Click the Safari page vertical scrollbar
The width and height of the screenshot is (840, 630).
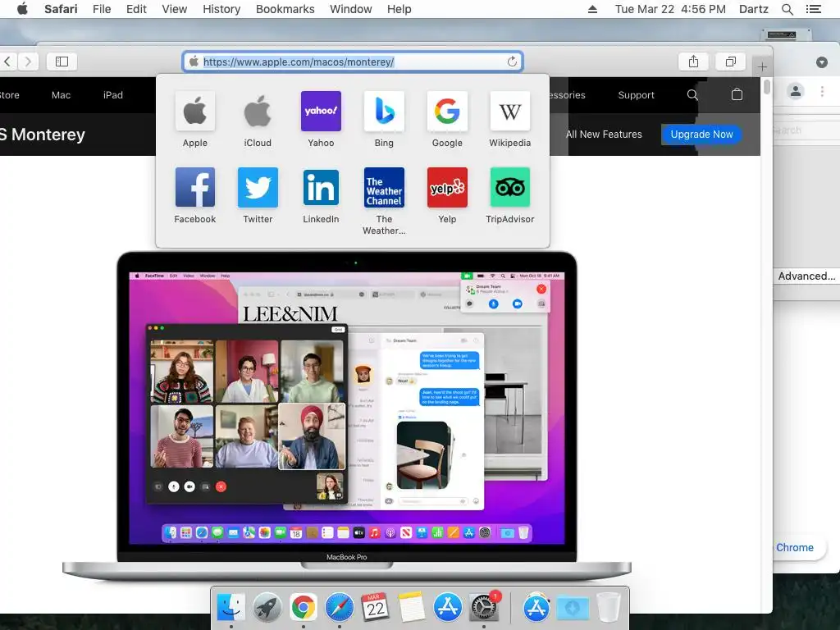click(x=767, y=87)
